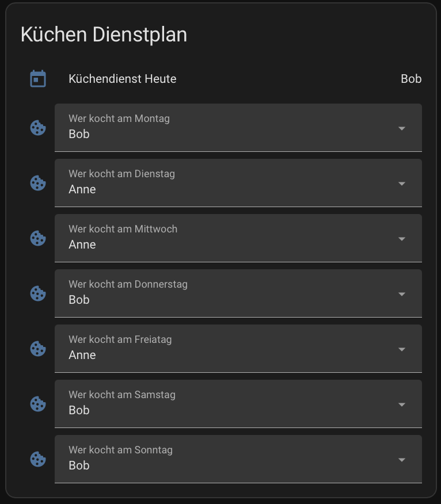The height and width of the screenshot is (504, 441).
Task: Expand the Mittwoch dropdown arrow
Action: click(x=402, y=239)
